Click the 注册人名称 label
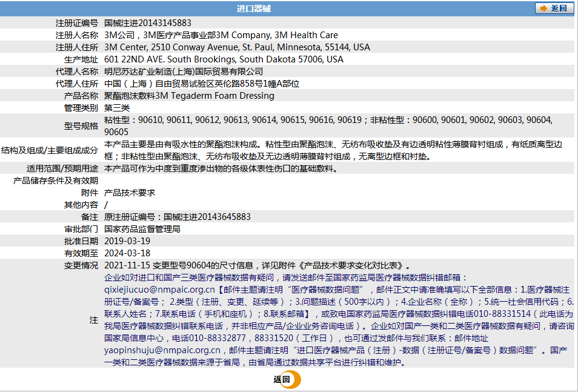This screenshot has width=578, height=392. (77, 35)
